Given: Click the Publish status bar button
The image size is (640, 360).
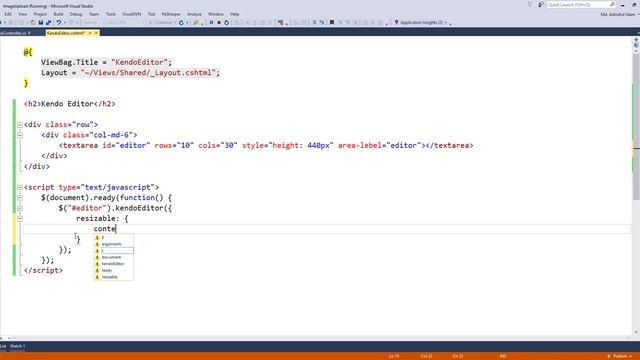Looking at the screenshot, I should coord(620,356).
